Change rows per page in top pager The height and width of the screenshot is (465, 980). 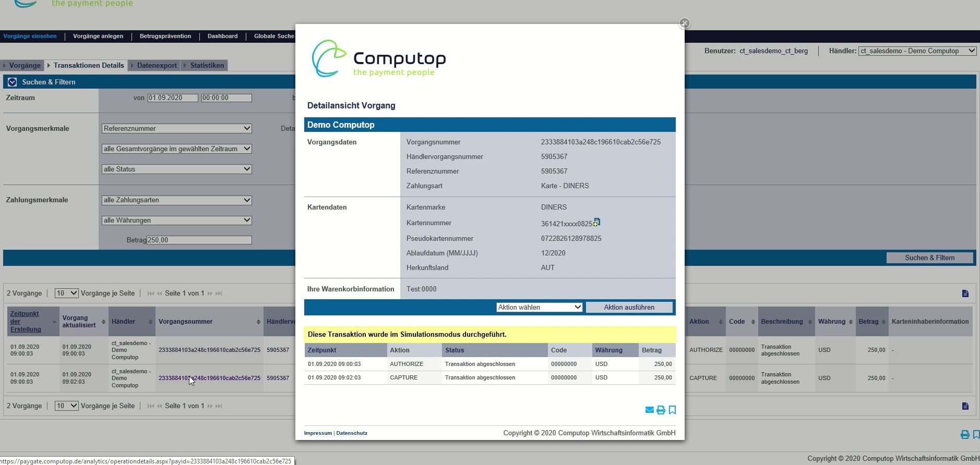tap(67, 293)
